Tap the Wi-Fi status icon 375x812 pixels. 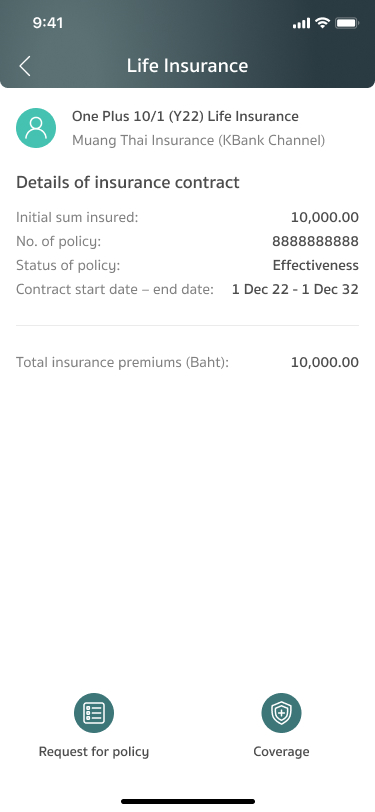(323, 23)
